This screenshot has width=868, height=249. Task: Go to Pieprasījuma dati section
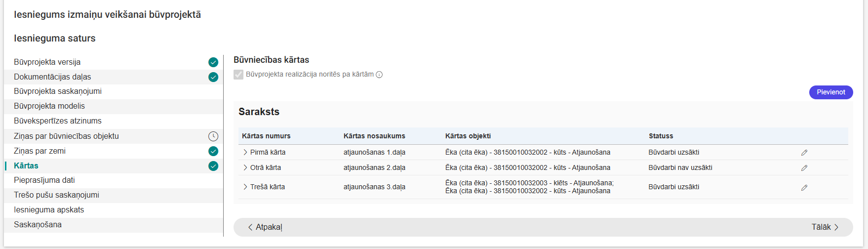pos(44,180)
